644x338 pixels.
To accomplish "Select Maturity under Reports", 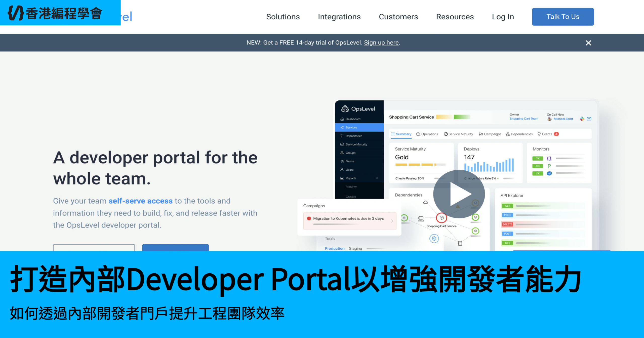I will 351,187.
